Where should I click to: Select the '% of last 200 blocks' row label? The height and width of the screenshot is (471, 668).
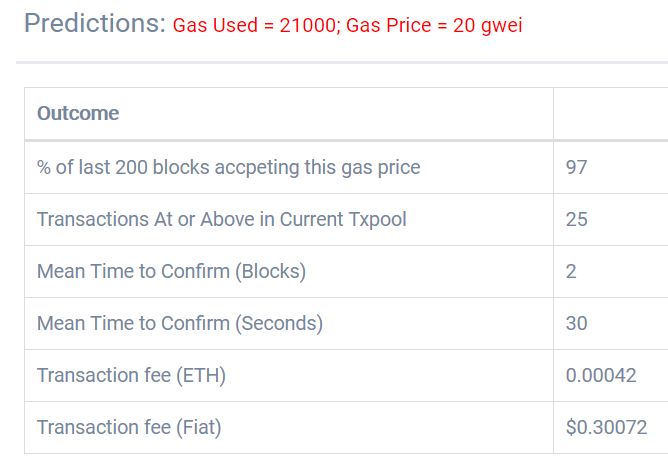(228, 167)
